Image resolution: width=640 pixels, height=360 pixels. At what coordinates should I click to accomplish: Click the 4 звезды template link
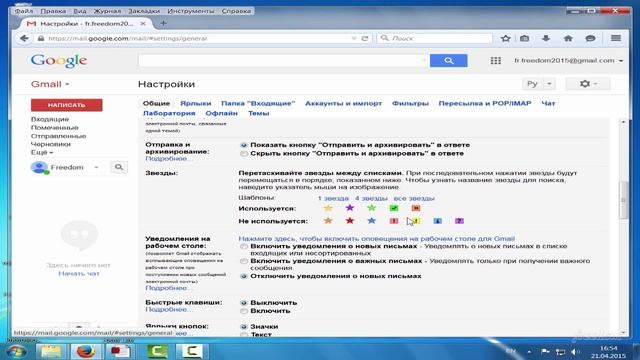[371, 198]
